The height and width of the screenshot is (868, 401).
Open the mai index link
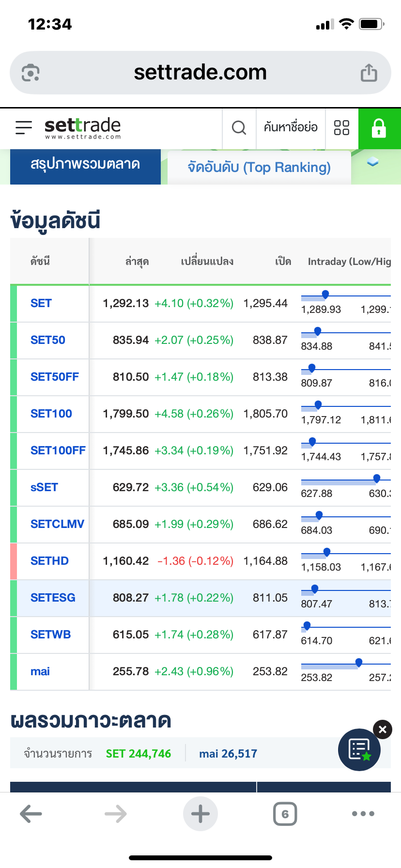(40, 671)
